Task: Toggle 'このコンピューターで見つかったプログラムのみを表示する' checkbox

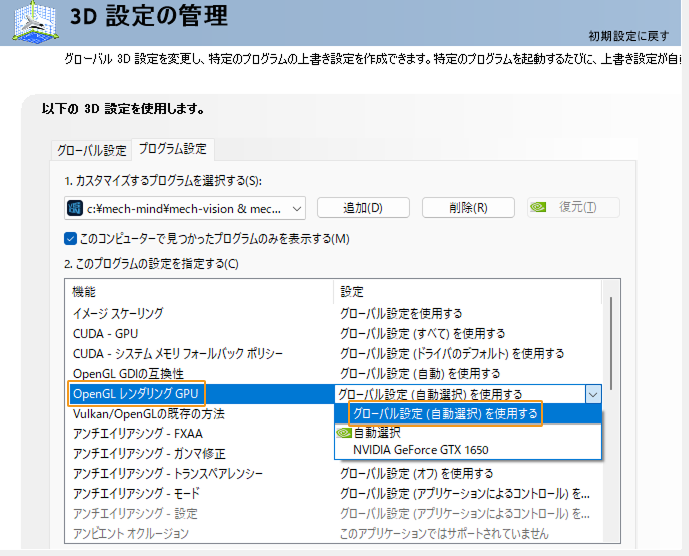Action: coord(70,239)
